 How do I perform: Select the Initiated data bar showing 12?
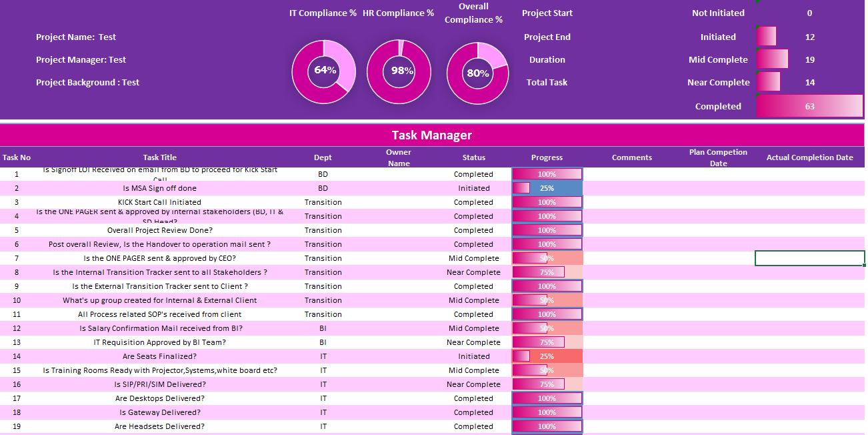point(766,37)
